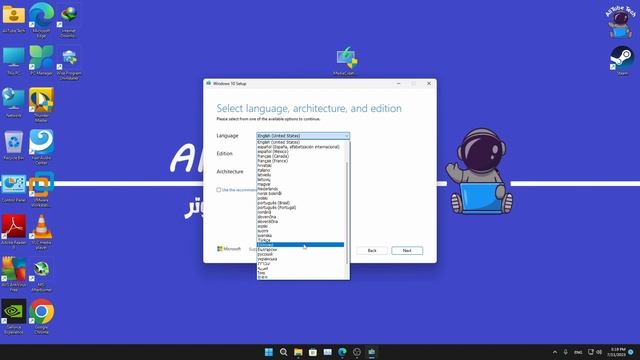This screenshot has width=640, height=360.
Task: Open the Control Panel desktop icon
Action: tap(13, 188)
